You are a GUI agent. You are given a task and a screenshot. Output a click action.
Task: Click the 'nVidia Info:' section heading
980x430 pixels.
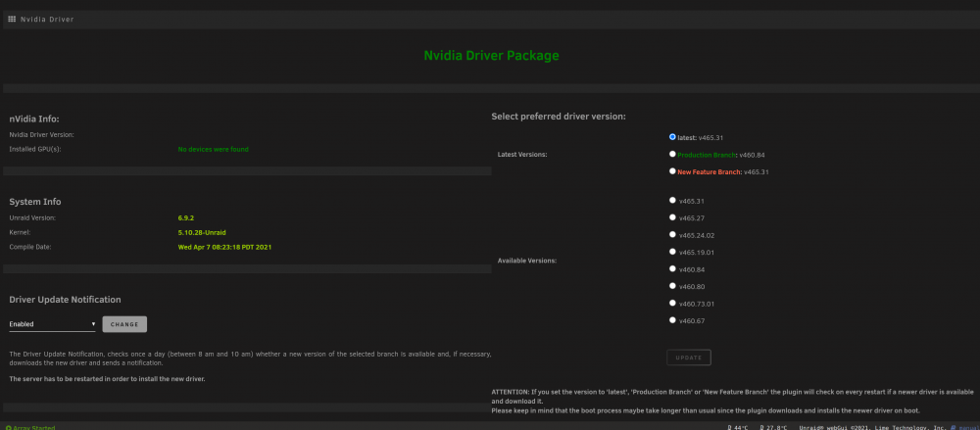(x=33, y=119)
